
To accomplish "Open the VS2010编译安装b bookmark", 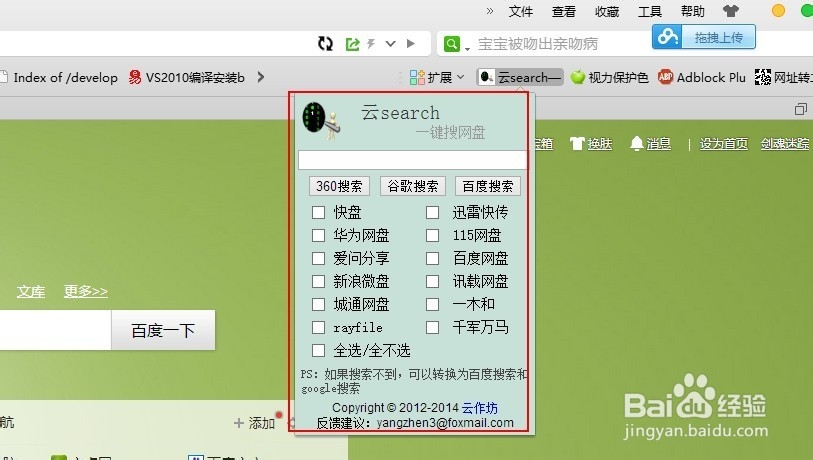I will tap(187, 78).
